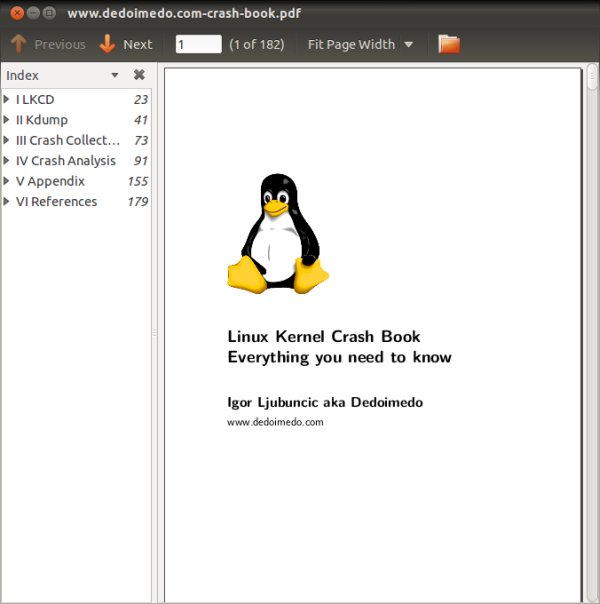Expand the VI References chapter
The width and height of the screenshot is (600, 604).
pos(6,201)
